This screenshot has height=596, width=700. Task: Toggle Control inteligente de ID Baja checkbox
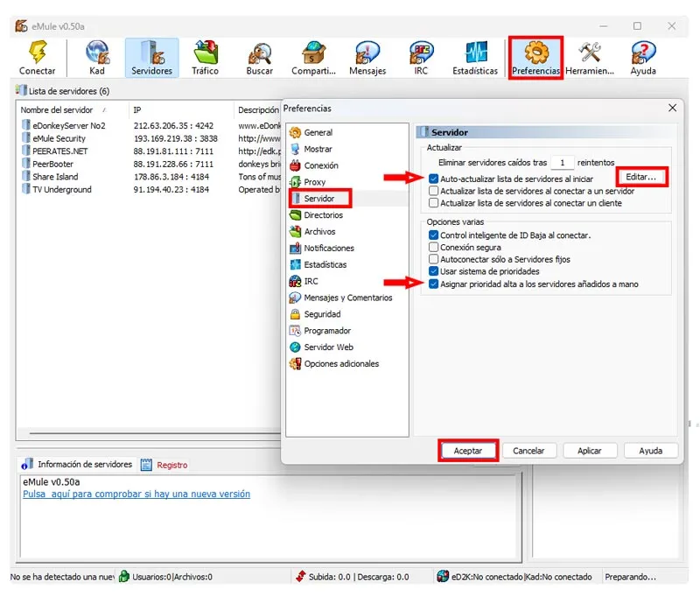click(x=433, y=235)
